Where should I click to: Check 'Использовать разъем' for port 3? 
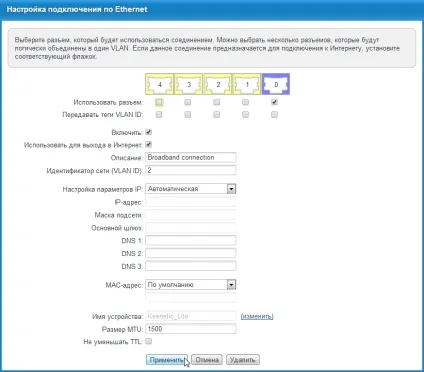coord(188,102)
